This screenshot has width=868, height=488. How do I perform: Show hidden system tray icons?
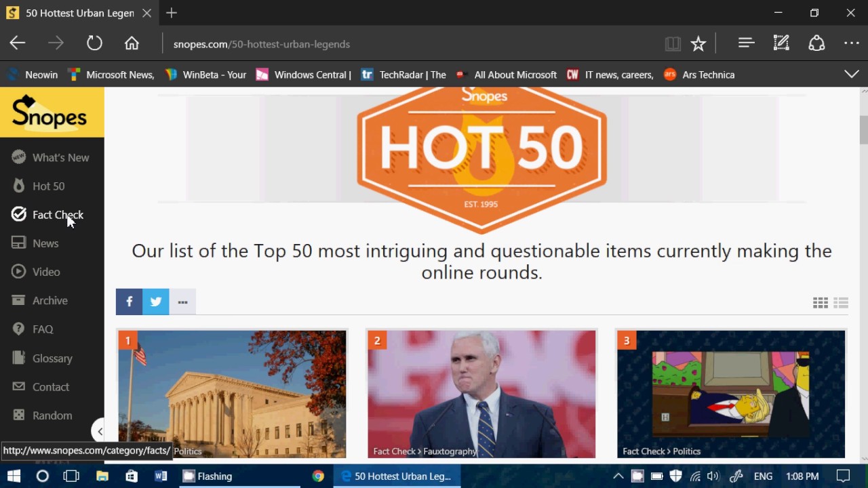coord(618,476)
